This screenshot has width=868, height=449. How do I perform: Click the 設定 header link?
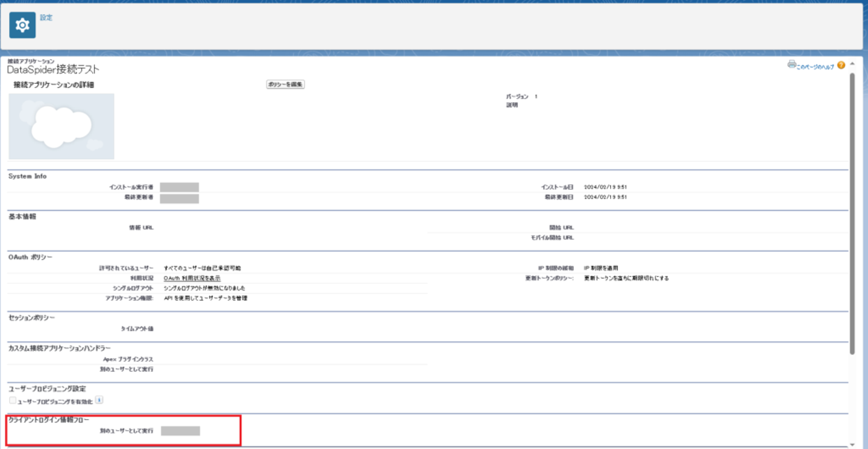[x=46, y=17]
